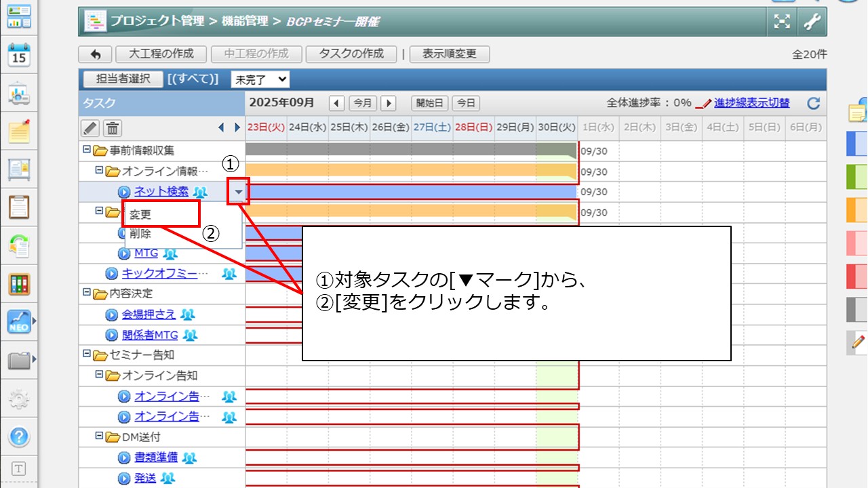Click the wrench settings icon in title bar
The image size is (868, 488).
click(812, 22)
